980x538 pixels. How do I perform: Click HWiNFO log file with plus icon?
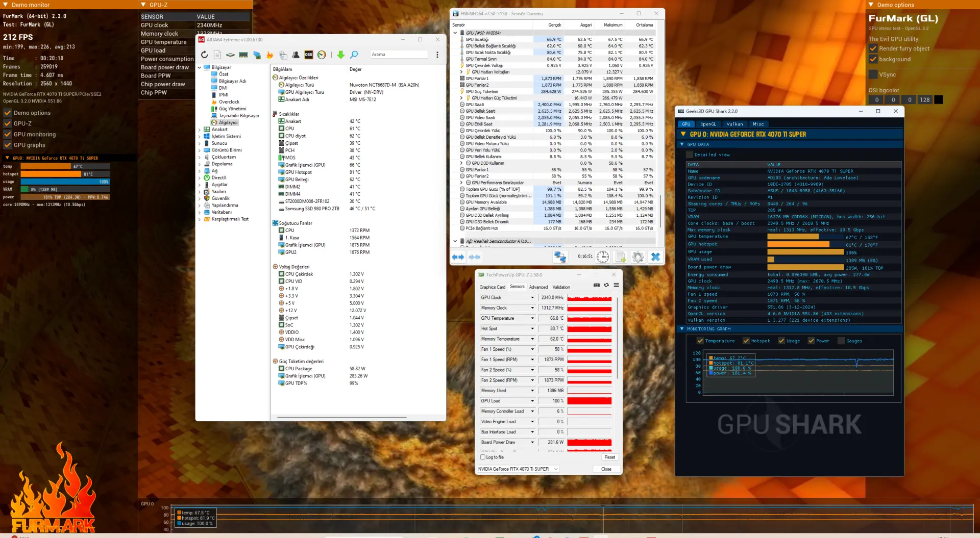(621, 257)
